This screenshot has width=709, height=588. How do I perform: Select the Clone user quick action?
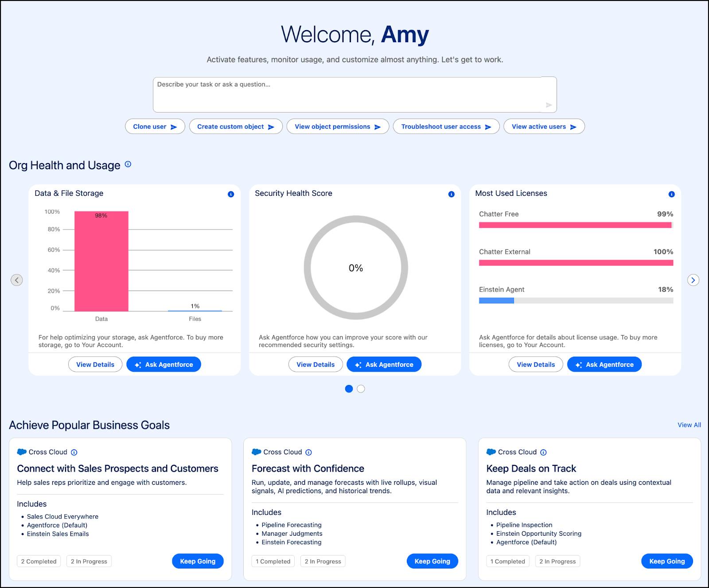pyautogui.click(x=155, y=126)
